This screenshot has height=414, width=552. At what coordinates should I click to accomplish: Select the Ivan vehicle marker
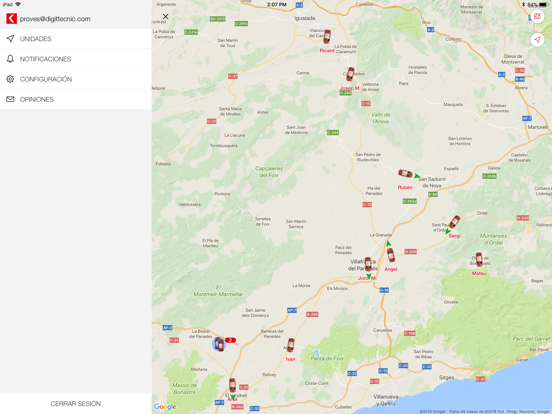click(x=290, y=345)
